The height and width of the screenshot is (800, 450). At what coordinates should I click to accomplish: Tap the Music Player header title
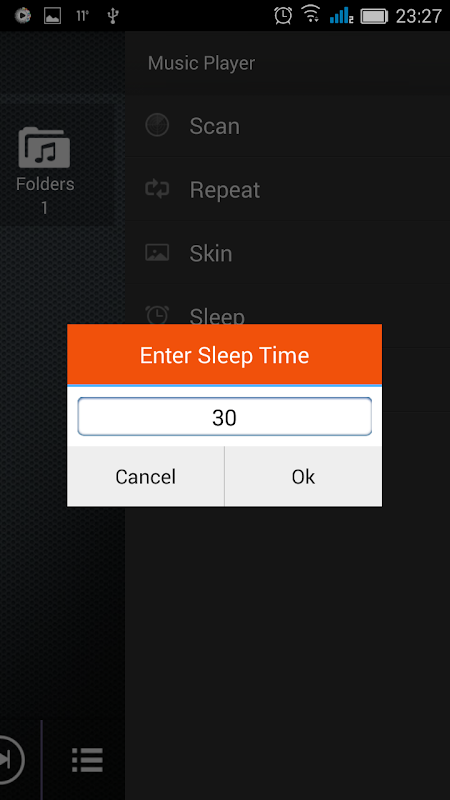coord(202,63)
